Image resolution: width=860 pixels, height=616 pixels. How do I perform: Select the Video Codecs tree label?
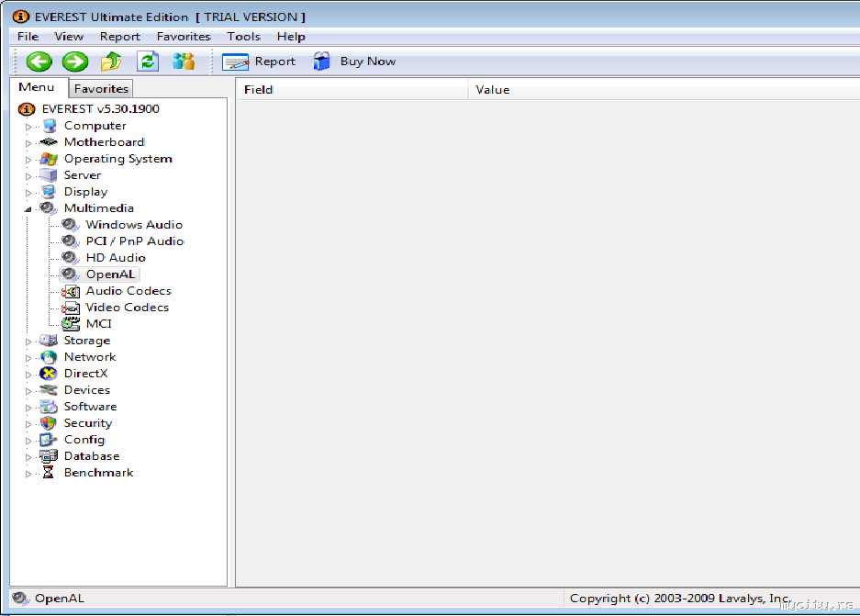pos(128,308)
